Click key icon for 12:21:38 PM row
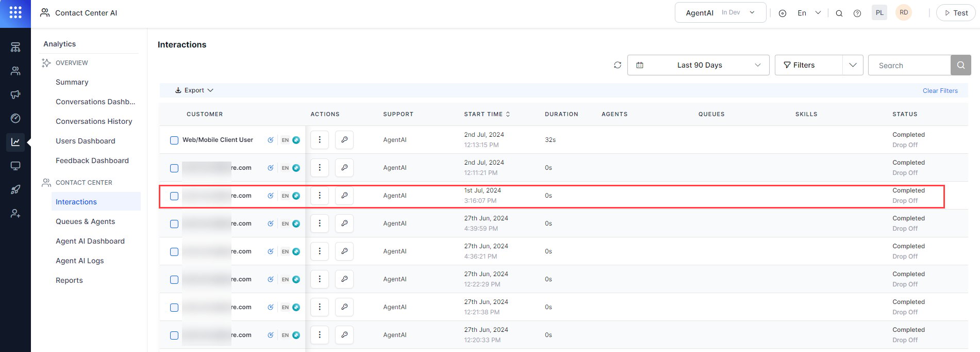 [344, 307]
